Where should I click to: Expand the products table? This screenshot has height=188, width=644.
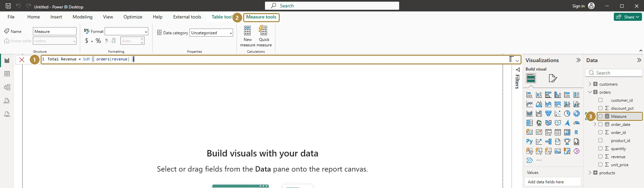pos(590,173)
